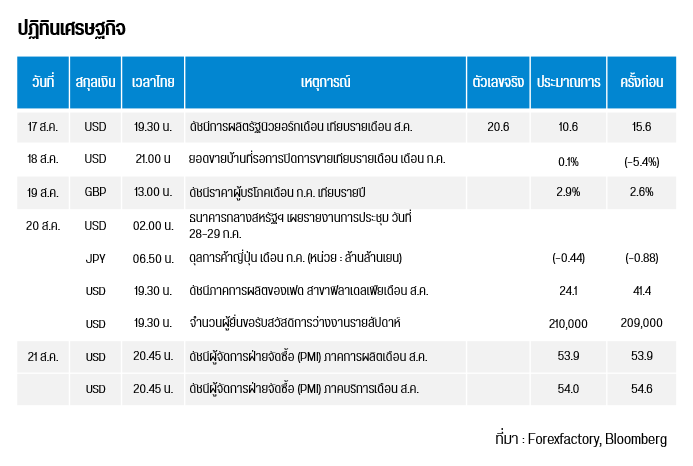Screen dimensions: 693x466
Task: Select the PMI ภาคบริการ event text
Action: coord(304,389)
